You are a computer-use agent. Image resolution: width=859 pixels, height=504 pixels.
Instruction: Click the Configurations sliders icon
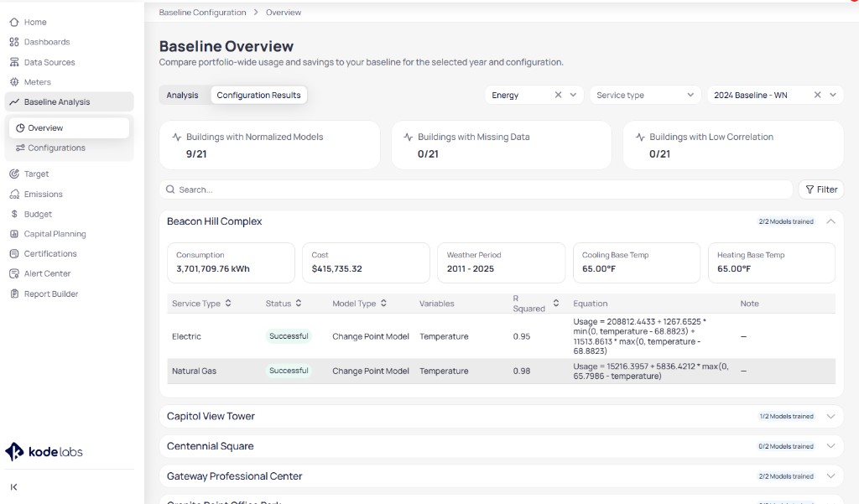pyautogui.click(x=20, y=148)
